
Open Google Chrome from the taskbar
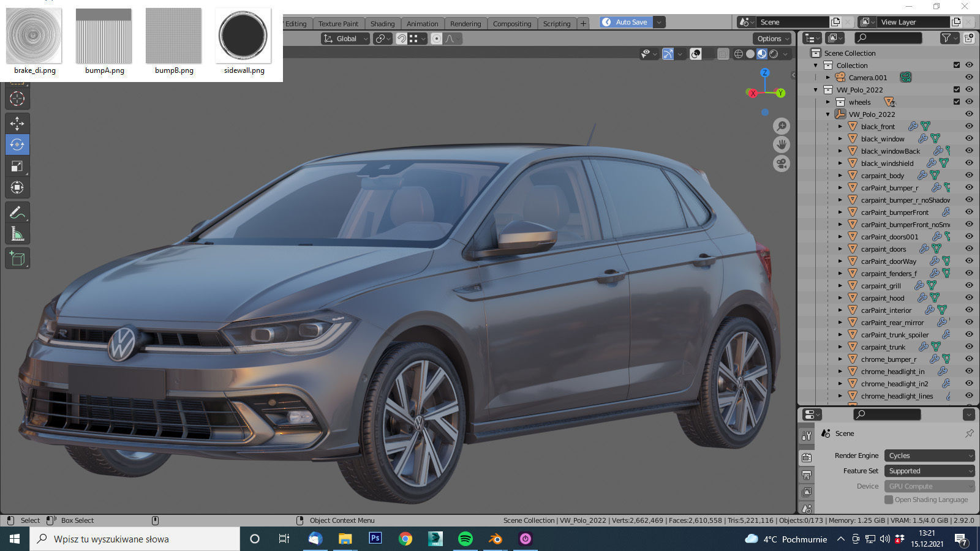405,539
